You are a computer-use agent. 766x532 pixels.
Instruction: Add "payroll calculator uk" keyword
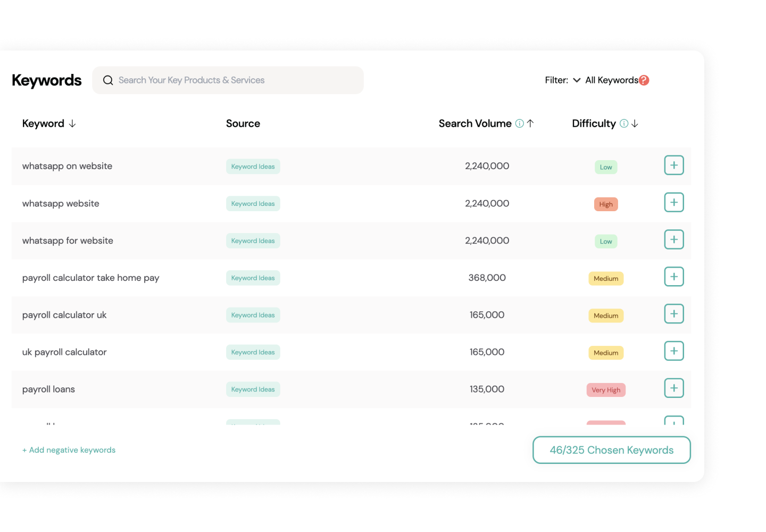point(674,314)
